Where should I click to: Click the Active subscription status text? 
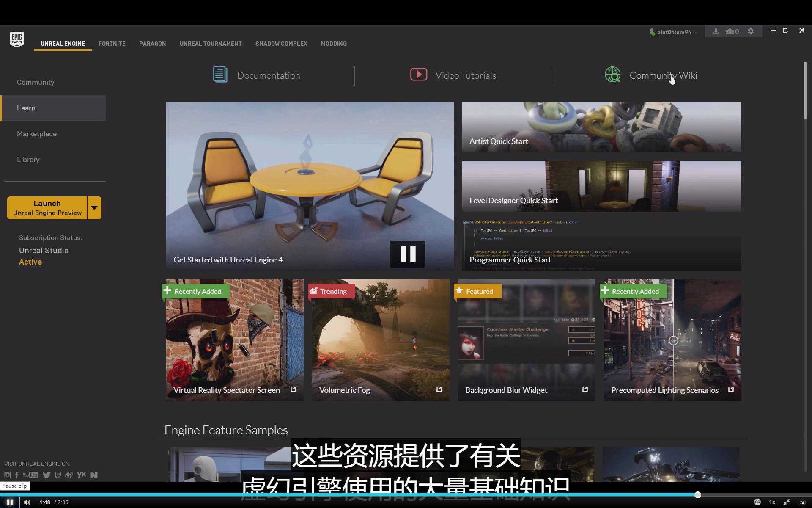tap(30, 262)
